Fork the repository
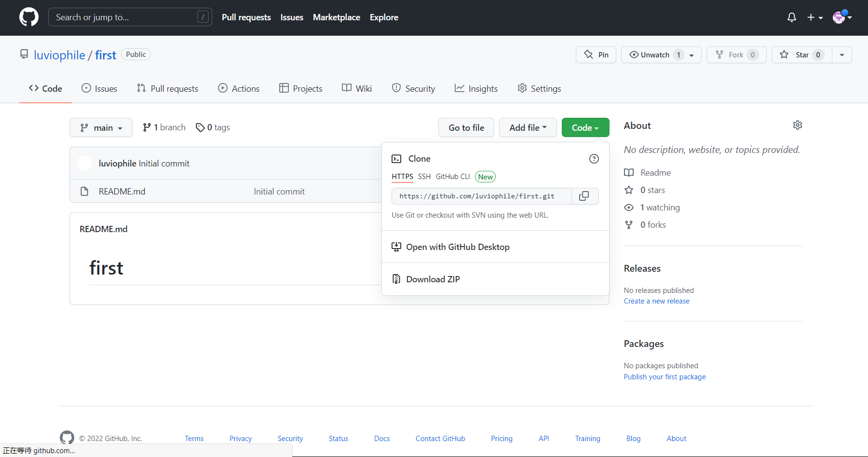The width and height of the screenshot is (868, 457). pyautogui.click(x=736, y=55)
